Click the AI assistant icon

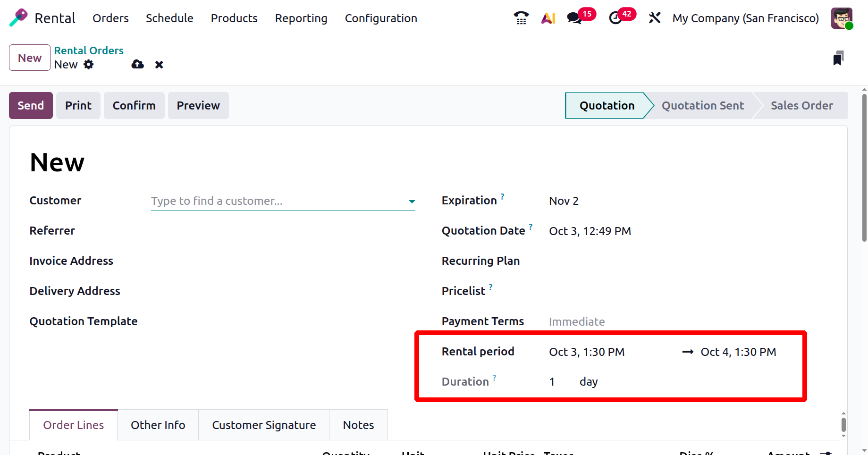point(548,18)
